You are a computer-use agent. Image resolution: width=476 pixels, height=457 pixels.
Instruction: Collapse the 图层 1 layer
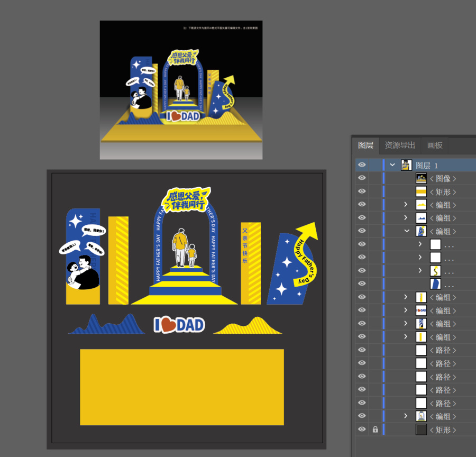click(392, 165)
